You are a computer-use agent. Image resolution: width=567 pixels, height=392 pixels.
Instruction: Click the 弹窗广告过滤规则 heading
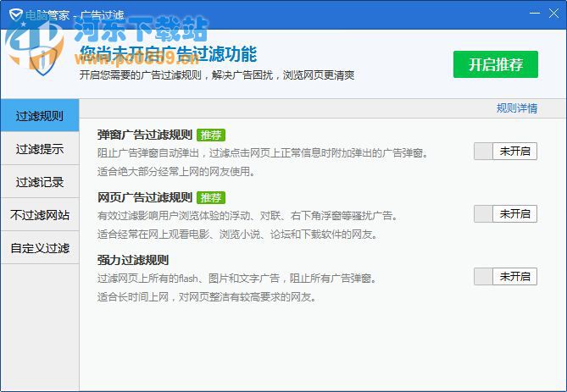coord(145,135)
